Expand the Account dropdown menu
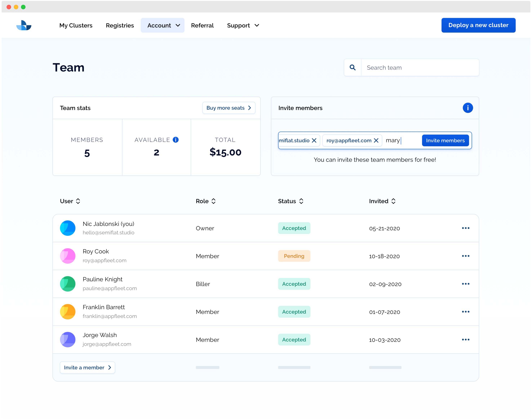 [163, 25]
